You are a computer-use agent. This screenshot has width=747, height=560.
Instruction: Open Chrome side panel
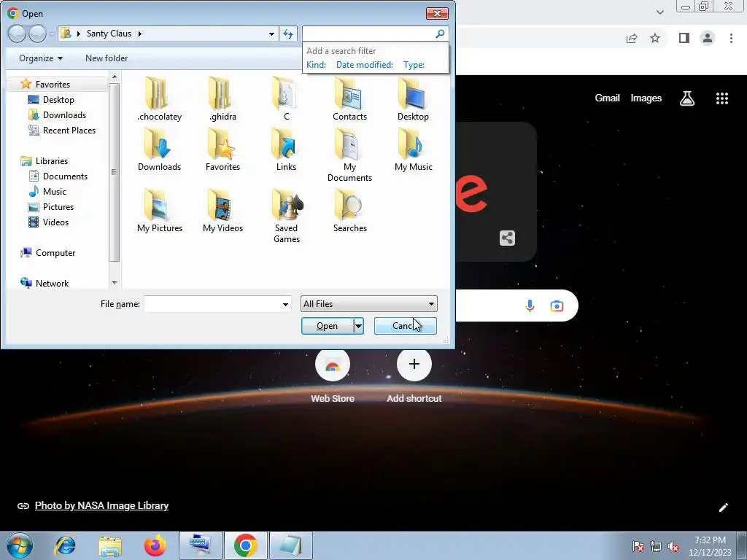tap(684, 38)
